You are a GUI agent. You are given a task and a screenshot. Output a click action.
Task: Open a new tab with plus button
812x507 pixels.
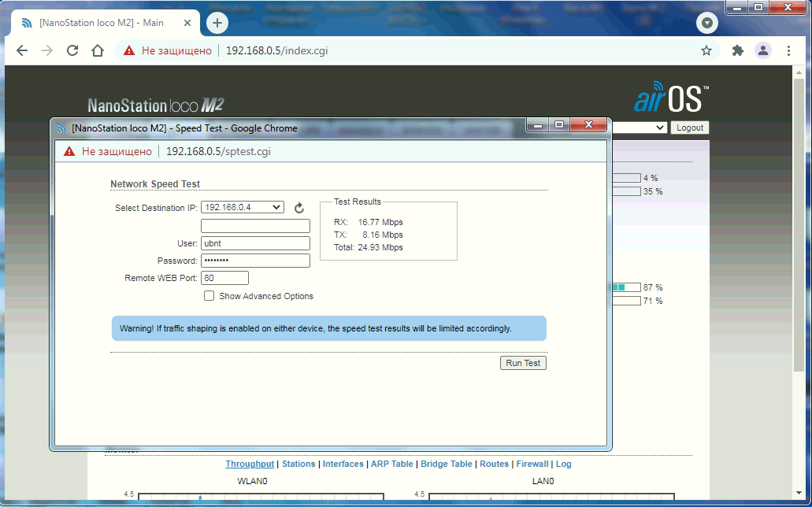coord(217,23)
